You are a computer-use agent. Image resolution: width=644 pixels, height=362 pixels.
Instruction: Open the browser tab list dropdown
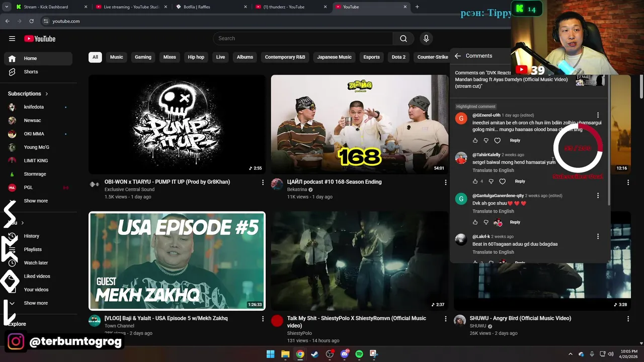7,7
